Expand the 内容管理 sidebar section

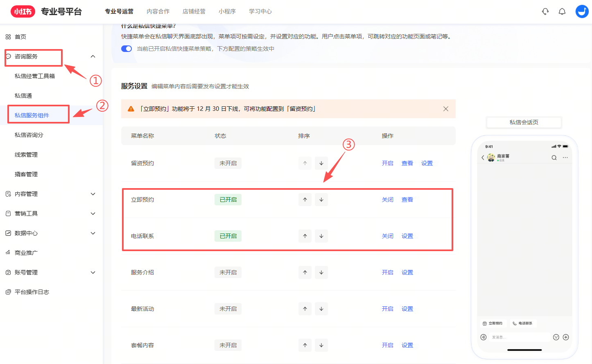93,193
